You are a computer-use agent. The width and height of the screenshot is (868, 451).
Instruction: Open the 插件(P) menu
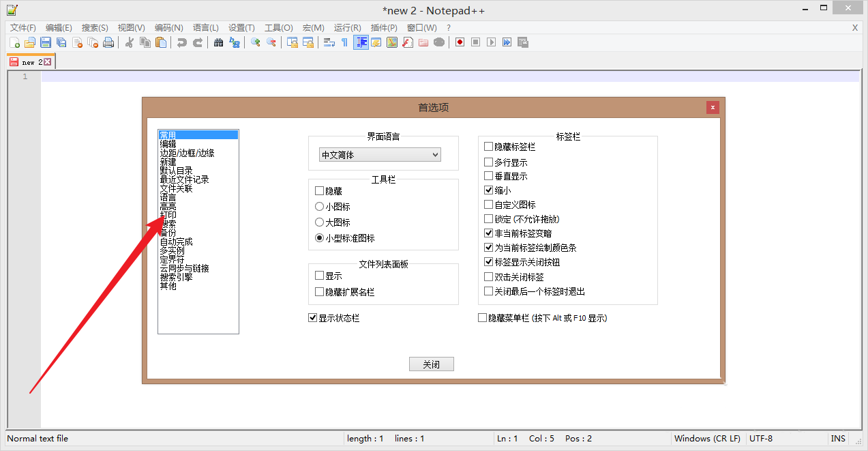(383, 27)
